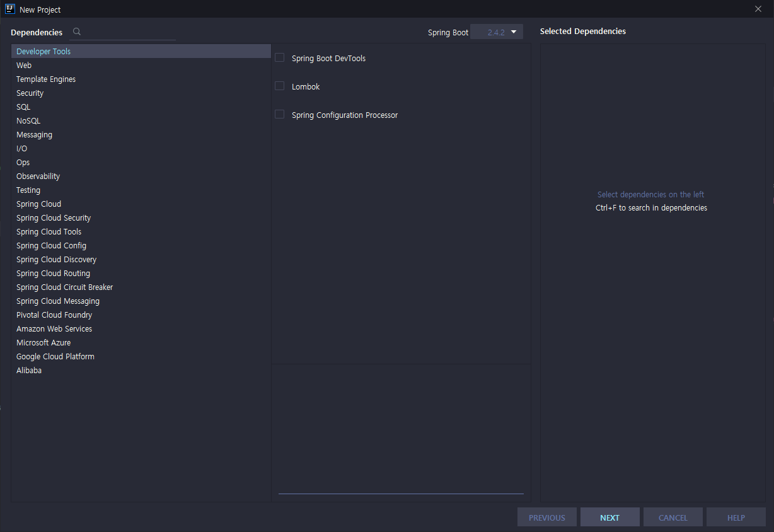
Task: Click the Spring Boot DevTools label
Action: [328, 58]
